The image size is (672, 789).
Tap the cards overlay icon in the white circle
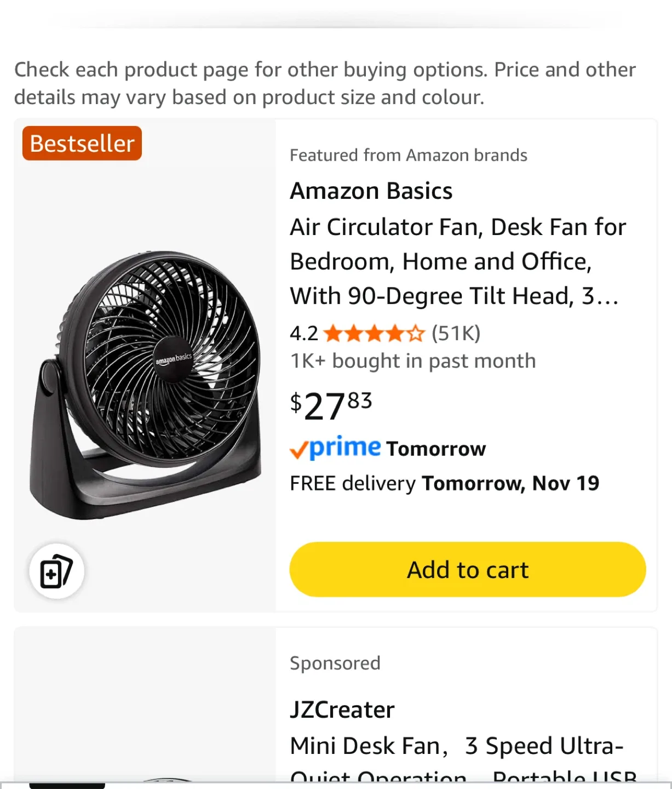tap(57, 570)
